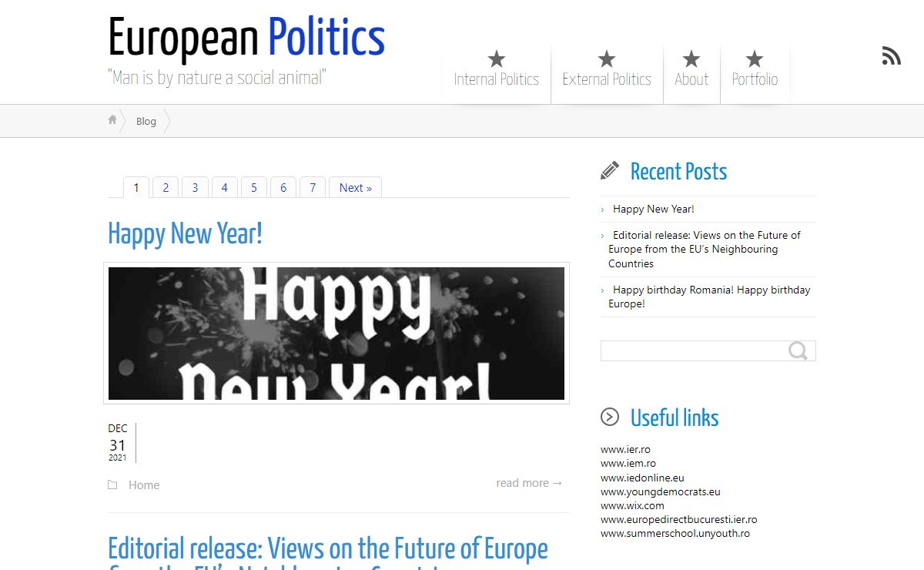Image resolution: width=924 pixels, height=570 pixels.
Task: Open recent post Happy New Year!
Action: tap(654, 209)
